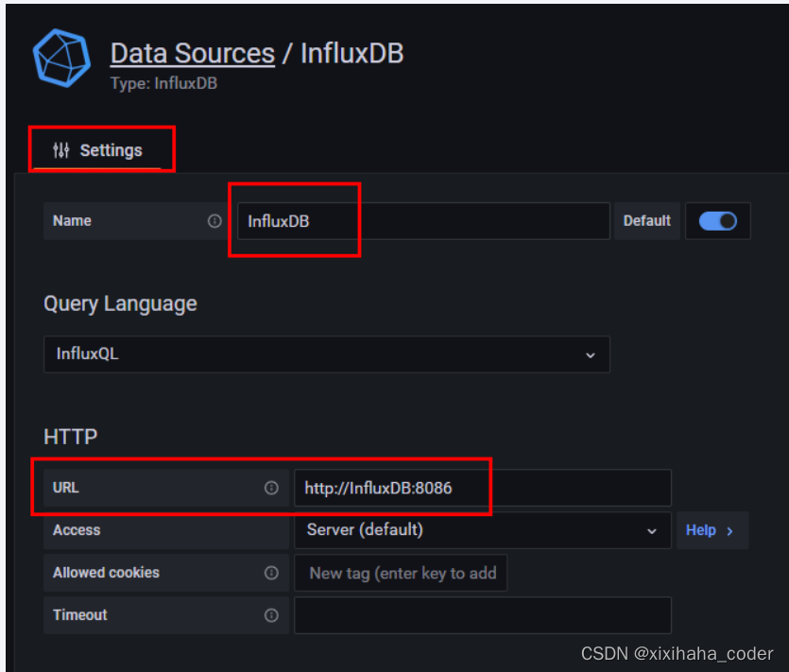Click the HTTP section heading
789x672 pixels.
[x=71, y=437]
